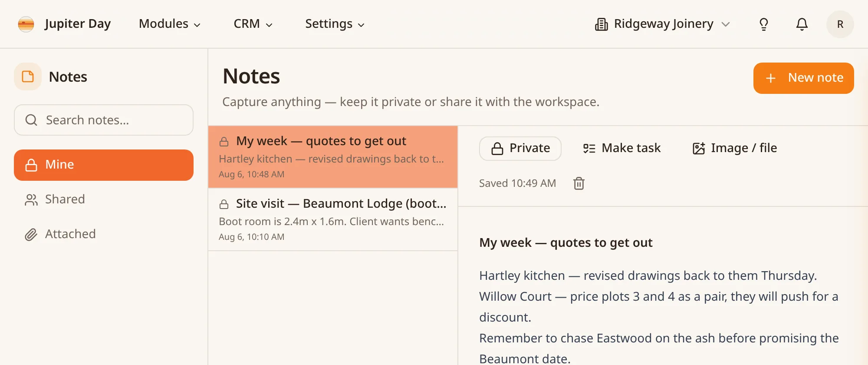Viewport: 868px width, 365px height.
Task: Open the notifications bell
Action: (x=802, y=24)
